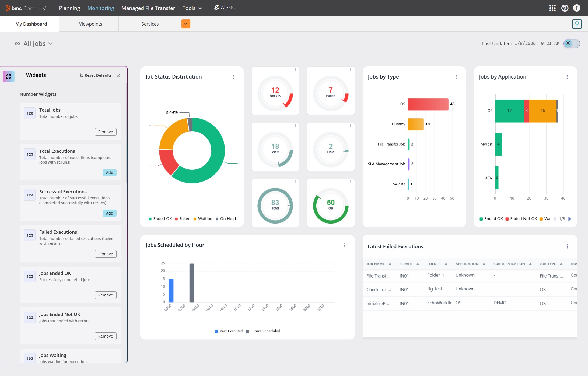Open the Tools dropdown menu
The width and height of the screenshot is (588, 376).
[192, 8]
